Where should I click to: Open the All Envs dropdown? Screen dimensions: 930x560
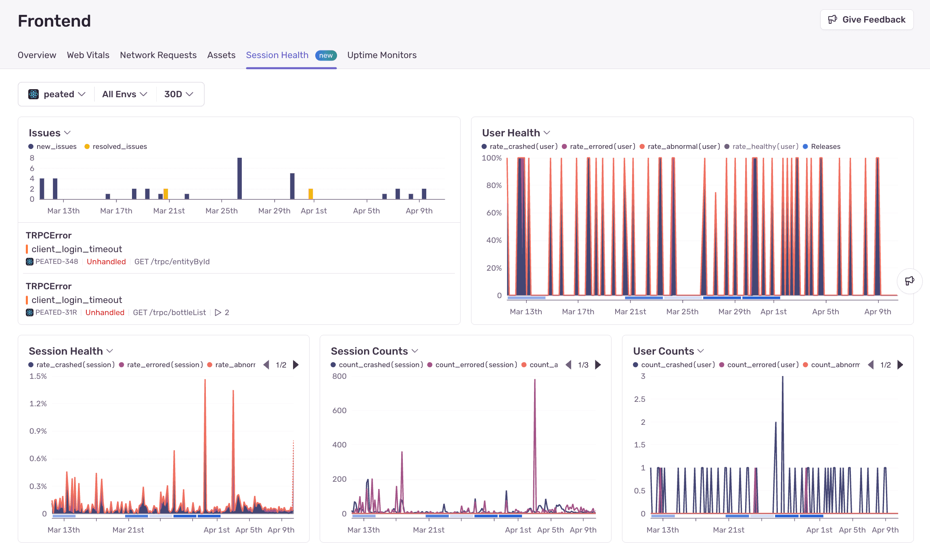[124, 94]
